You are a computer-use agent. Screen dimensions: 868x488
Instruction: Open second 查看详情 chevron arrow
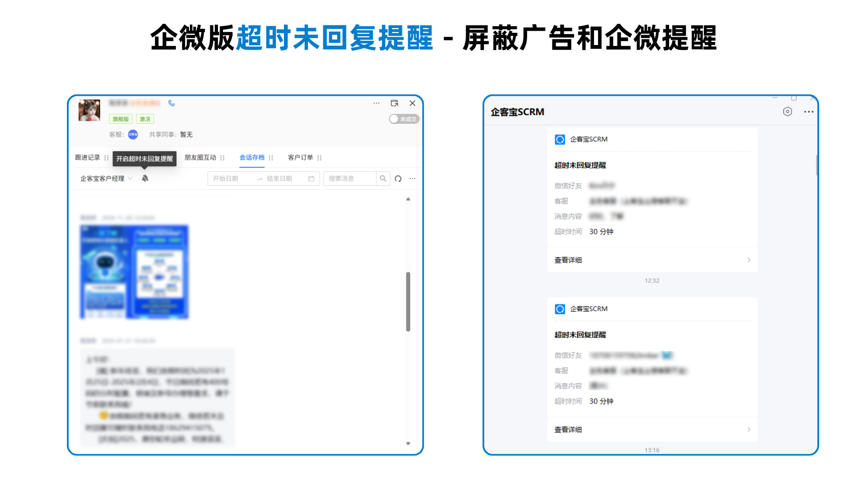pos(749,429)
